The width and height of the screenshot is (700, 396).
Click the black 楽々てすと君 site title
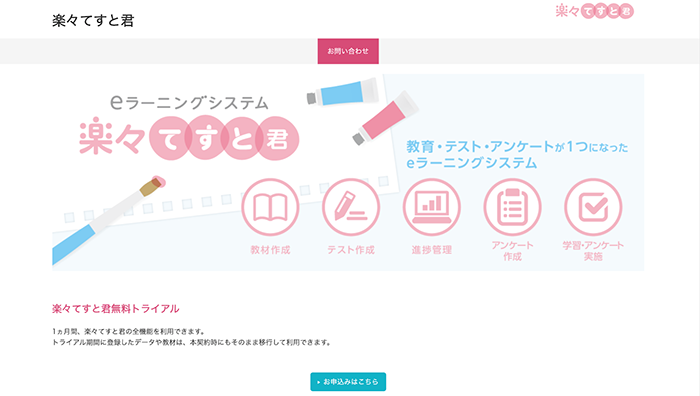(93, 21)
